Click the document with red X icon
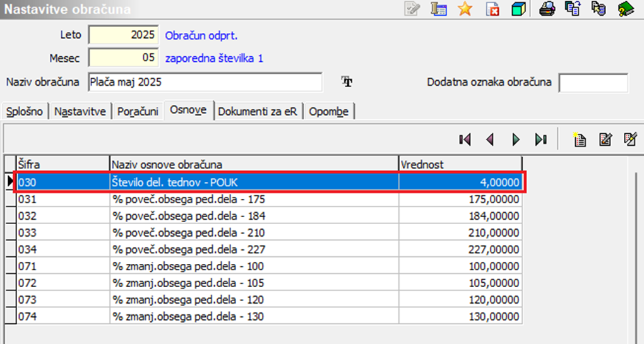The width and height of the screenshot is (644, 344). point(492,9)
